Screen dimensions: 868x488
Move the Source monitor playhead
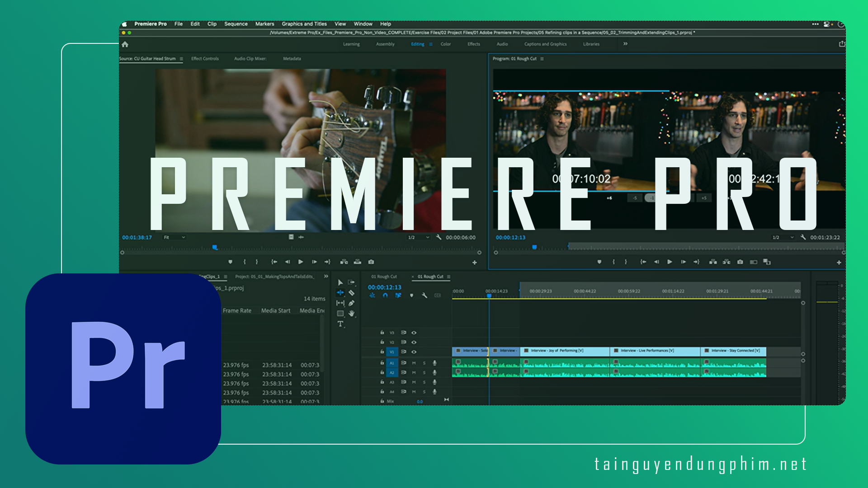215,247
